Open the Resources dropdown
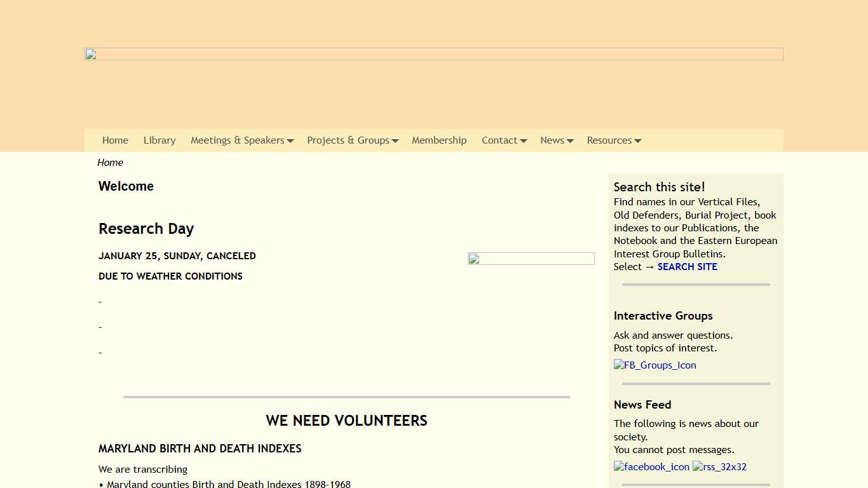868x488 pixels. 637,140
